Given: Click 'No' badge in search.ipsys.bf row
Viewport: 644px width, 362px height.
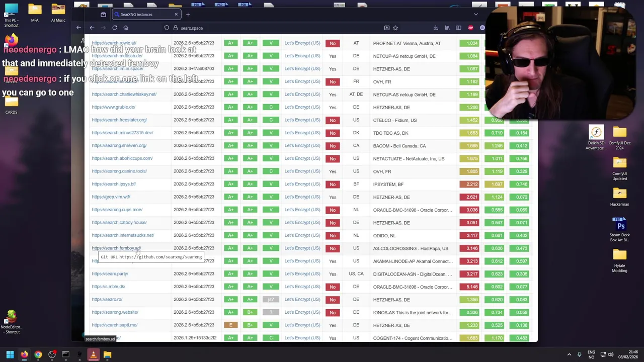Looking at the screenshot, I should [333, 185].
